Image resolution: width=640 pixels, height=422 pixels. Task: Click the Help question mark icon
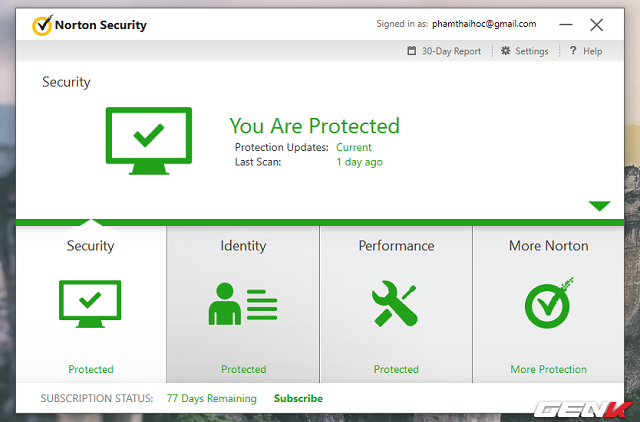click(x=573, y=51)
